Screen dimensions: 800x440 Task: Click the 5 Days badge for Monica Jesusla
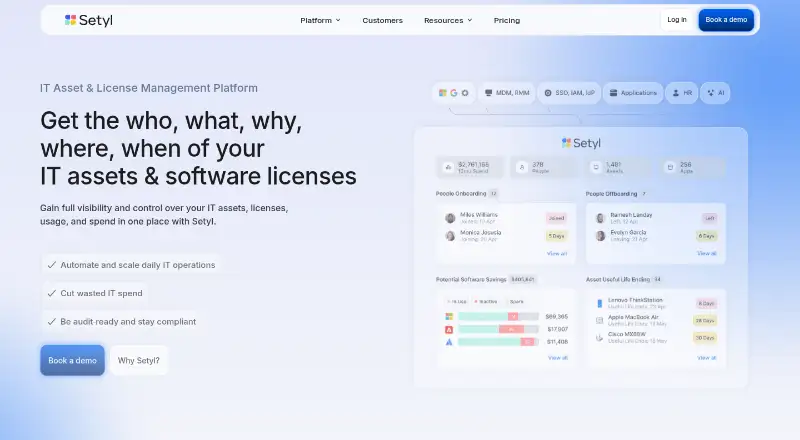[557, 236]
